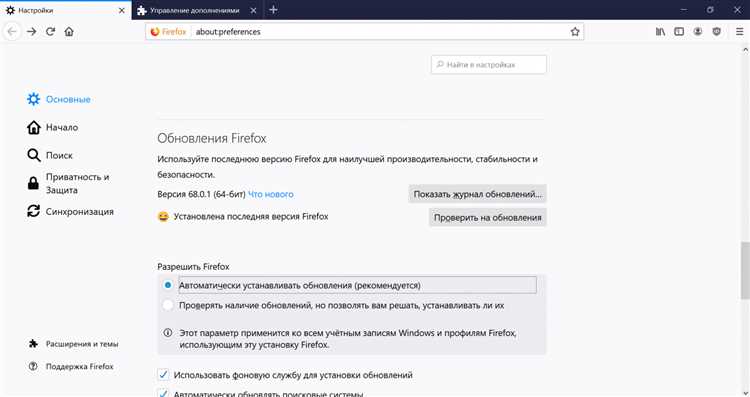Image resolution: width=750 pixels, height=397 pixels.
Task: Open the Поиск settings category
Action: (x=50, y=155)
